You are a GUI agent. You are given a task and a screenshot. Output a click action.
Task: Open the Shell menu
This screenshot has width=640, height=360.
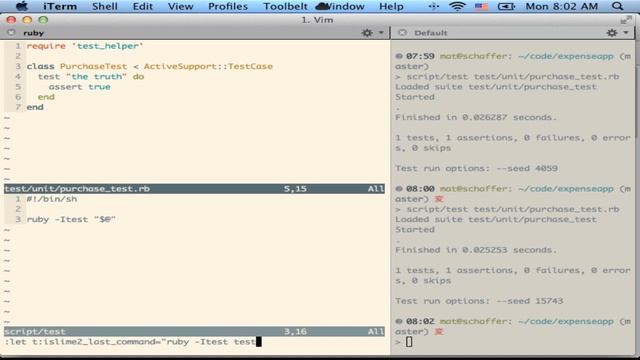pyautogui.click(x=104, y=7)
